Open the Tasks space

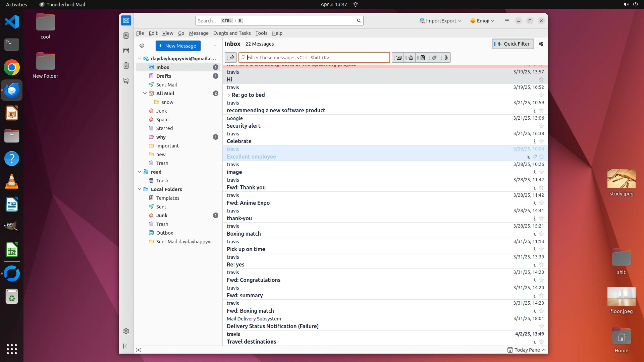click(x=126, y=66)
